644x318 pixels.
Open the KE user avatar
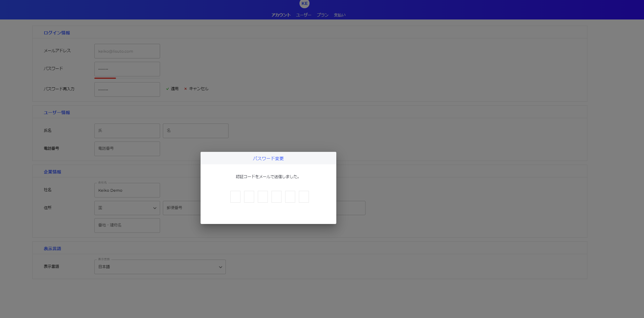pos(304,3)
